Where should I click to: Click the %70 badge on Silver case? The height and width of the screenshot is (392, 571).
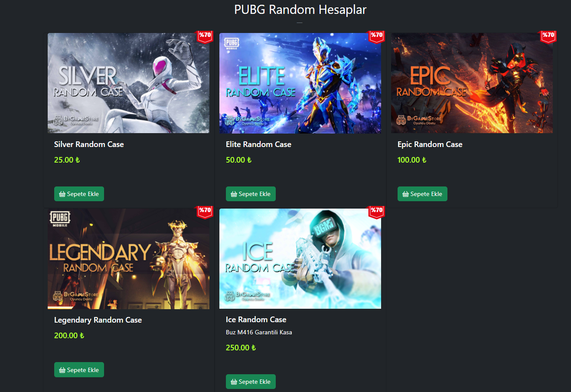(x=205, y=37)
